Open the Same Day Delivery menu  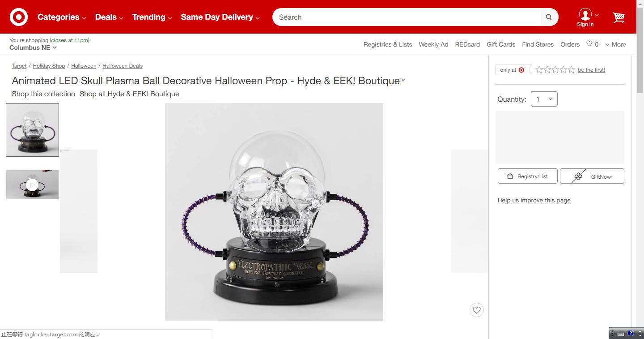tap(220, 17)
